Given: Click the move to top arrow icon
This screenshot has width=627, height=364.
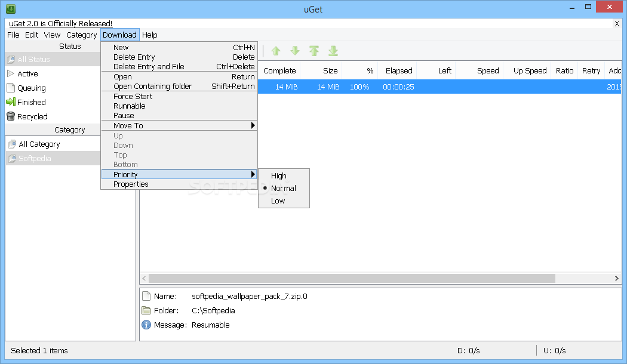Looking at the screenshot, I should [x=314, y=51].
